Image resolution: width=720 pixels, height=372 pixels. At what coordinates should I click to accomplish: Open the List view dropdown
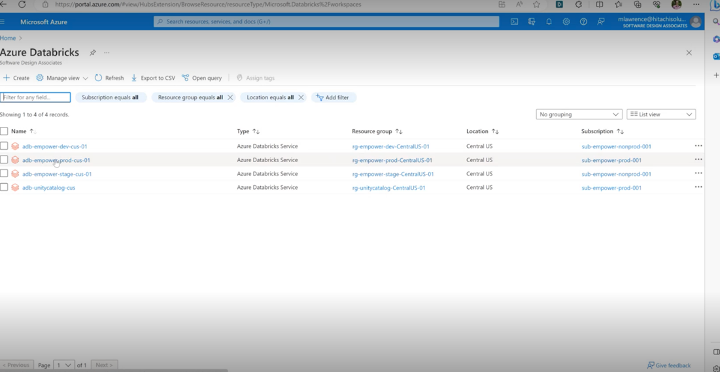coord(661,114)
